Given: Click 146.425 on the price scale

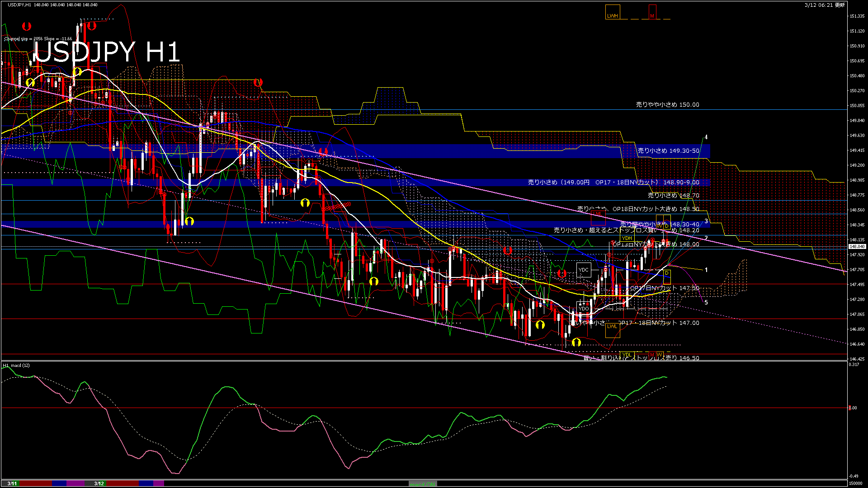Looking at the screenshot, I should 857,359.
